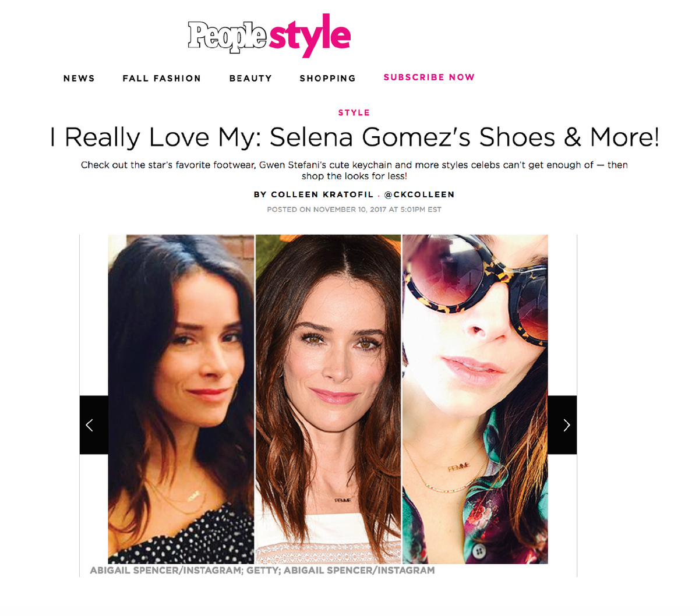Image resolution: width=699 pixels, height=616 pixels.
Task: Open the @CKCOLLEEN Twitter handle
Action: pos(419,194)
